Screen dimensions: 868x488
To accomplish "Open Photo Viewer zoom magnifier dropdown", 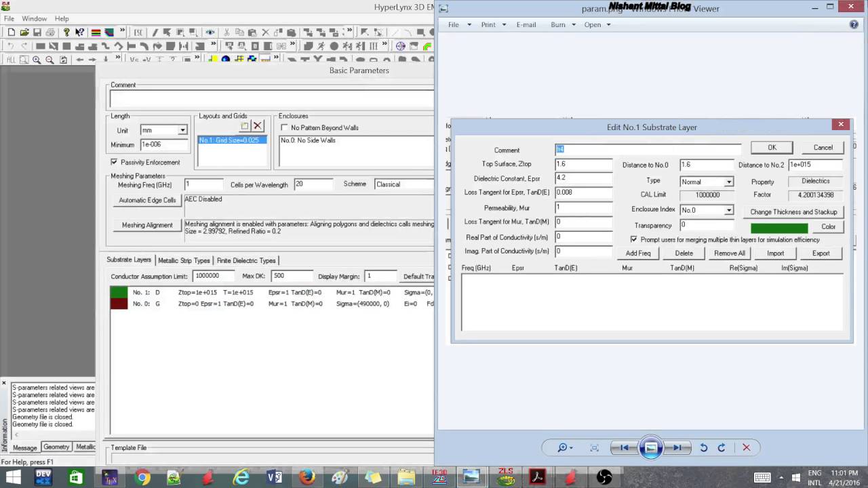I will [x=565, y=447].
